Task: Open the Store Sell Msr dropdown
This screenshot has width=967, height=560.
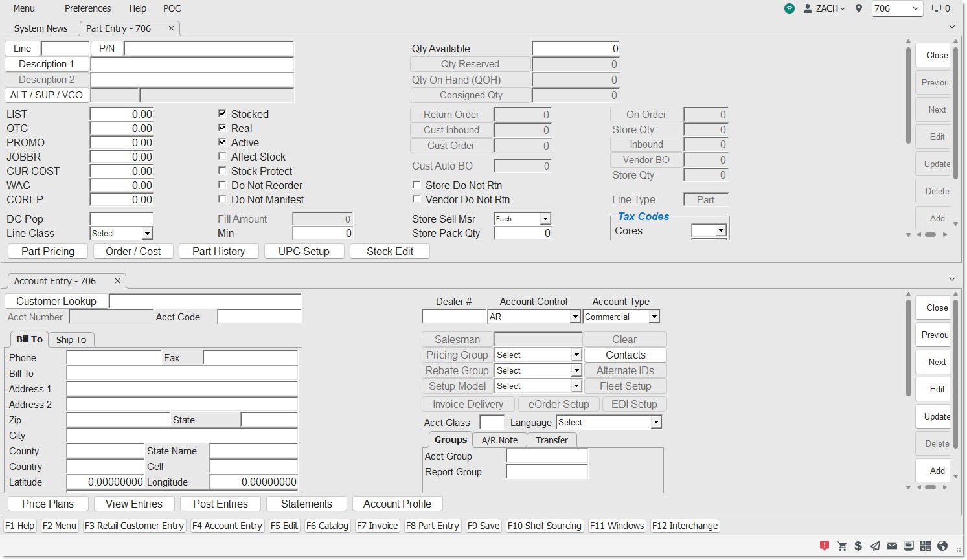Action: click(x=545, y=219)
